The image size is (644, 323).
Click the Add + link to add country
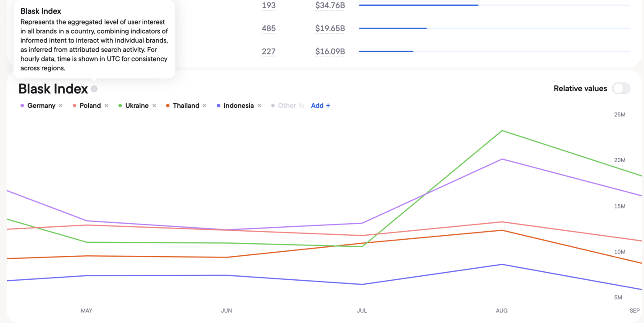320,106
